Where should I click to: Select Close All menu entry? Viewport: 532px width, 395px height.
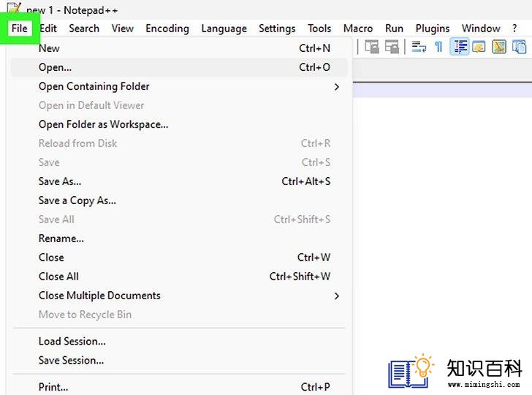click(x=179, y=276)
